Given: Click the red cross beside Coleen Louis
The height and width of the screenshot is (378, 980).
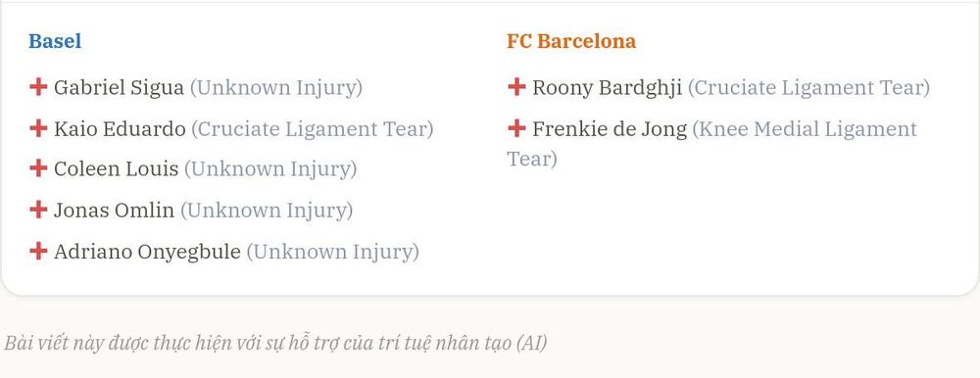Looking at the screenshot, I should (38, 168).
